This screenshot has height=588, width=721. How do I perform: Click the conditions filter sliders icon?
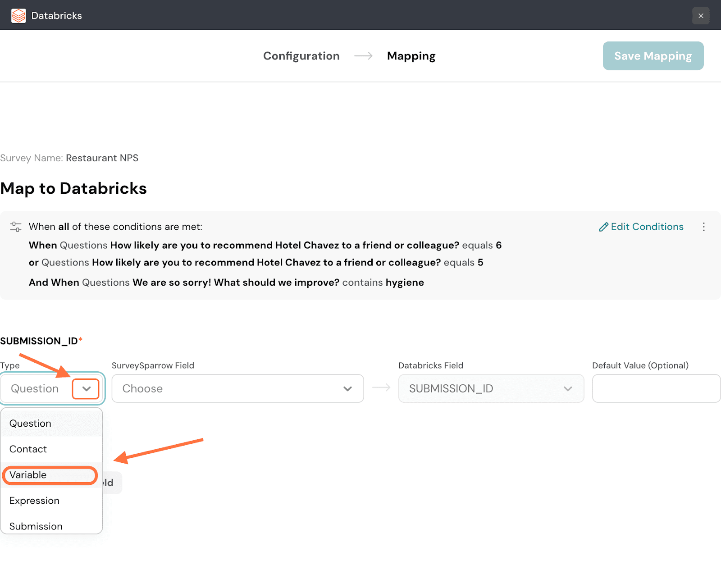coord(16,227)
